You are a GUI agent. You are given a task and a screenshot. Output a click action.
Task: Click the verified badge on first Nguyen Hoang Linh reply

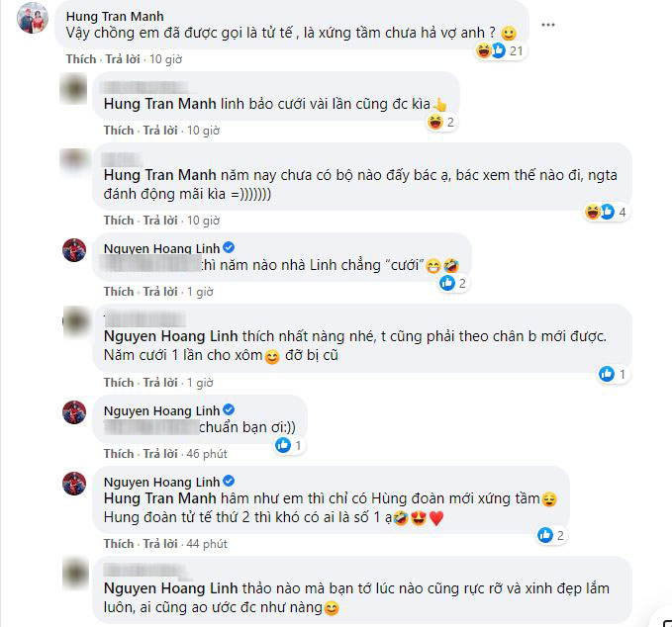pos(229,247)
